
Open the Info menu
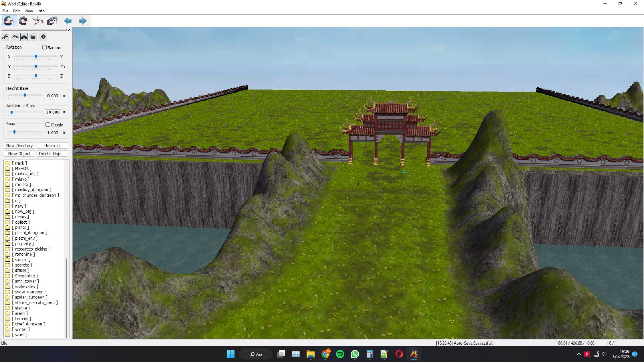coord(41,11)
